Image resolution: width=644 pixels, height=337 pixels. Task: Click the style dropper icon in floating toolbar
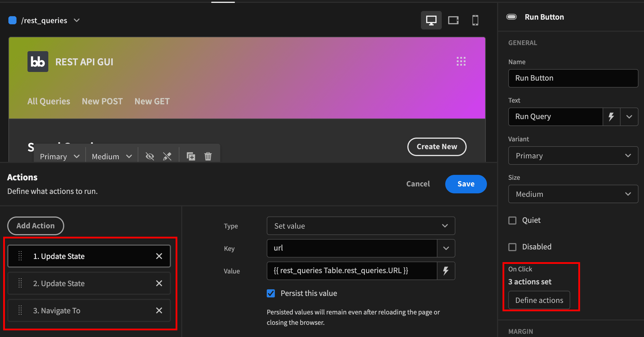click(167, 156)
